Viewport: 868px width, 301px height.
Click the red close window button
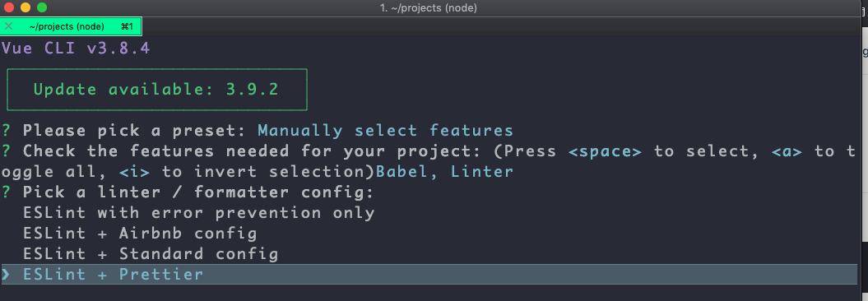(x=9, y=7)
